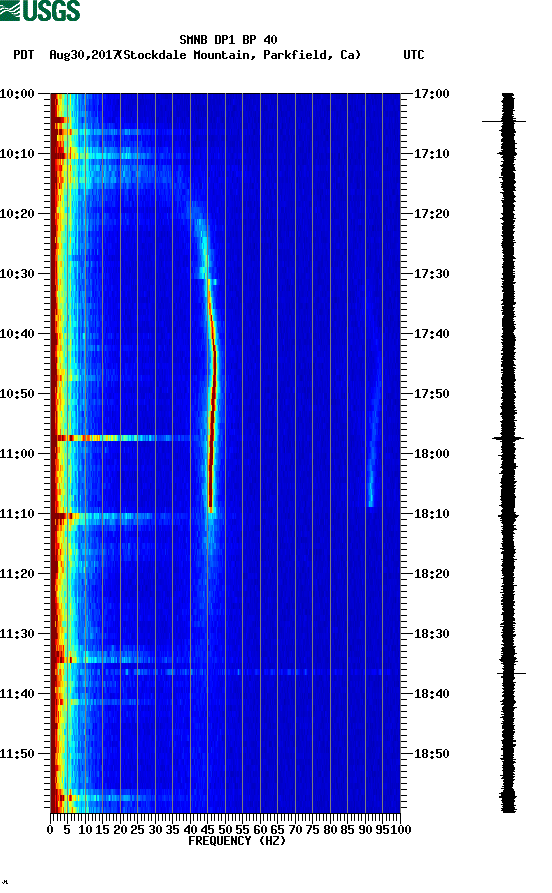The image size is (552, 893).
Task: Click the "80" frequency tick label
Action: [330, 830]
